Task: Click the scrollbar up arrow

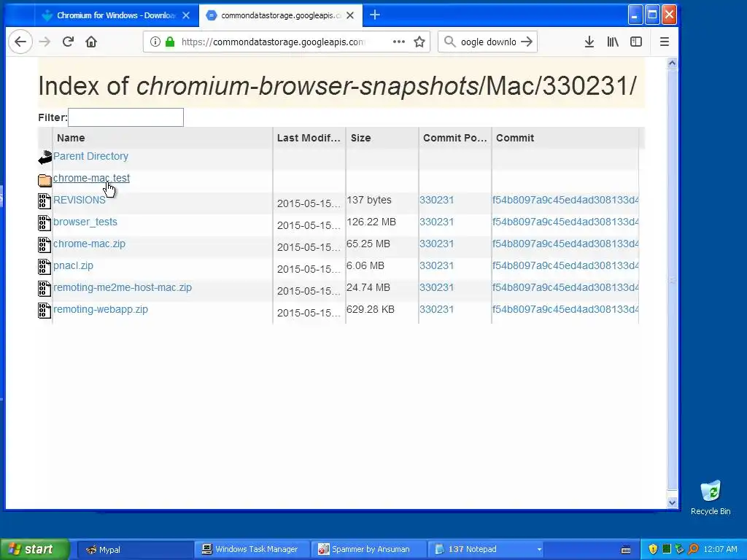Action: click(x=672, y=63)
